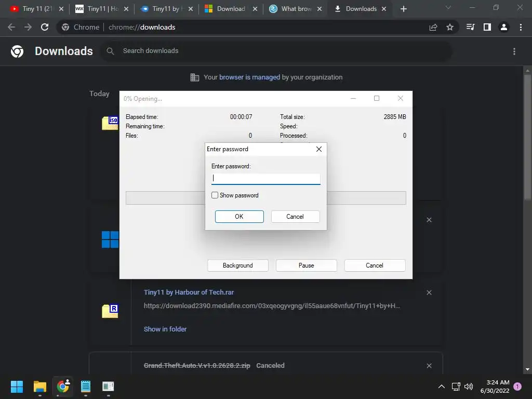Focus the Enter password text field
The height and width of the screenshot is (399, 532).
pos(265,179)
